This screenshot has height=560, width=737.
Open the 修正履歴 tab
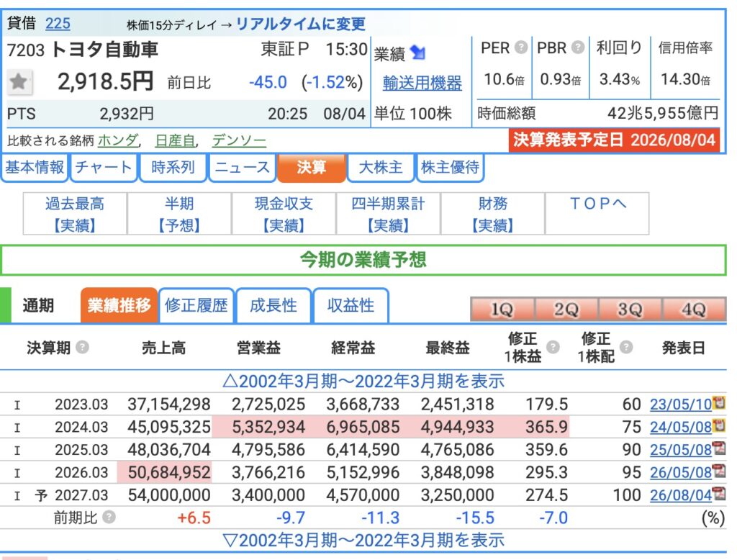tap(196, 306)
